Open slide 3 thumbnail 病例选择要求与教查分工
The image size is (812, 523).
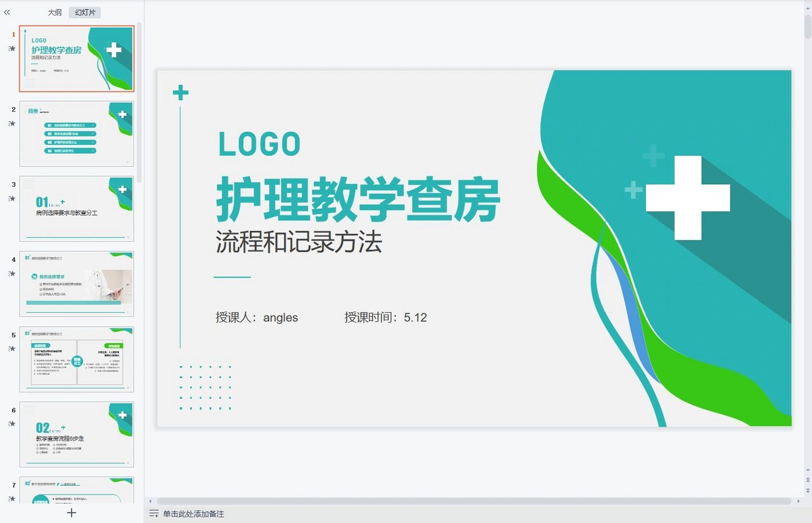tap(77, 208)
